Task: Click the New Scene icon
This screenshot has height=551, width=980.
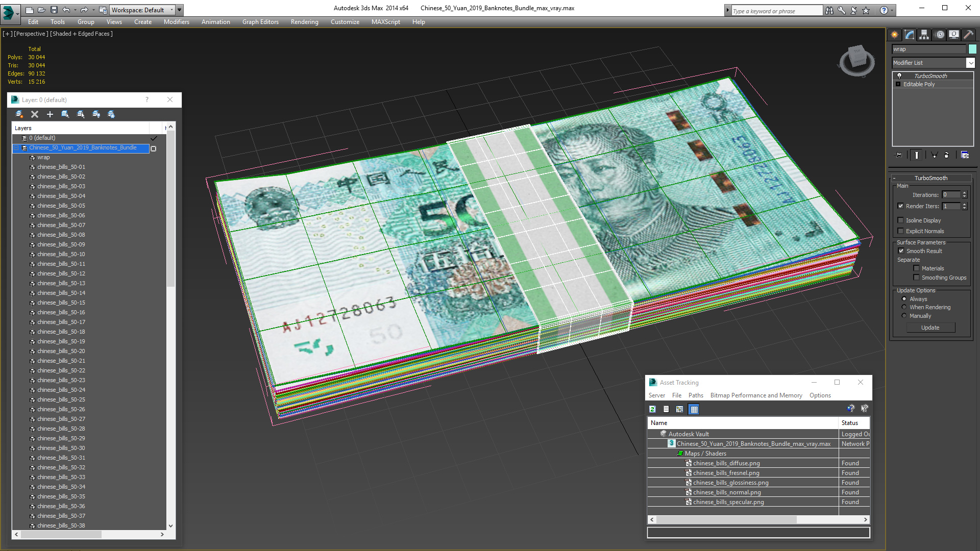Action: click(x=30, y=10)
